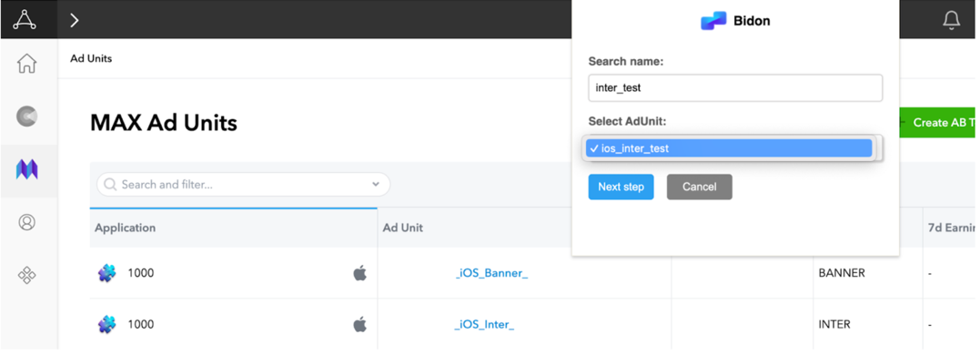
Task: Open the Home icon in sidebar
Action: [27, 63]
